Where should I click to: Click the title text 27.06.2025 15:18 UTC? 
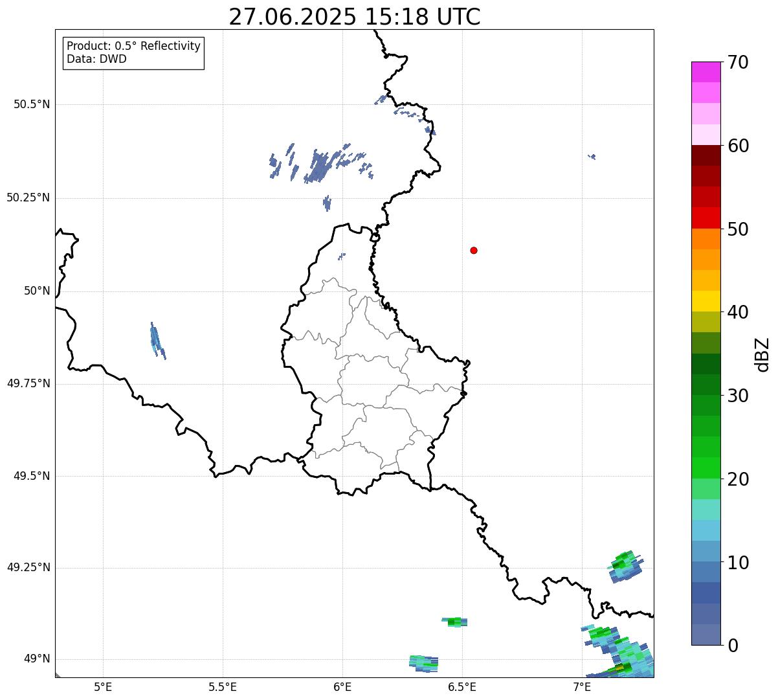pyautogui.click(x=355, y=17)
